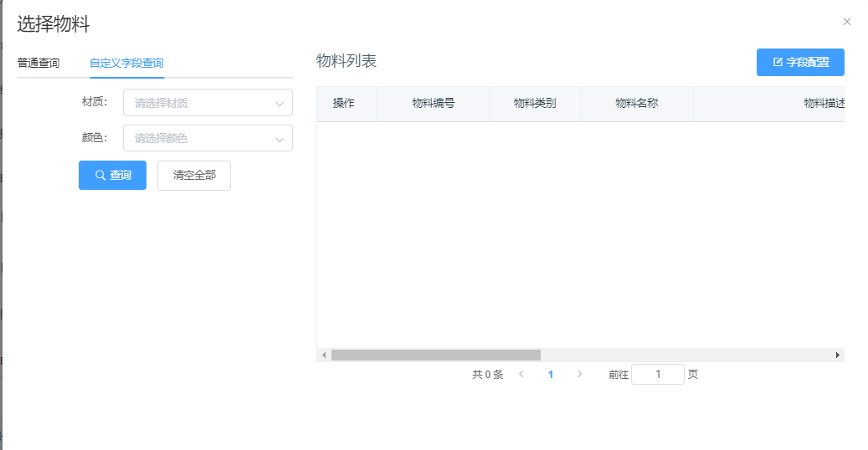The image size is (868, 450).
Task: Click the 操作 column header
Action: [344, 104]
